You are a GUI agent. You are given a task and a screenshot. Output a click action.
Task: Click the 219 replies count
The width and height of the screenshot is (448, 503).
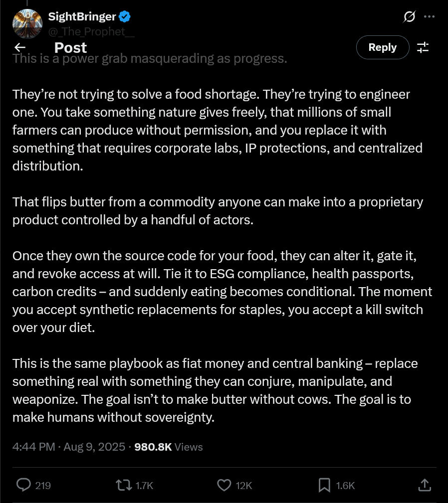(x=43, y=485)
